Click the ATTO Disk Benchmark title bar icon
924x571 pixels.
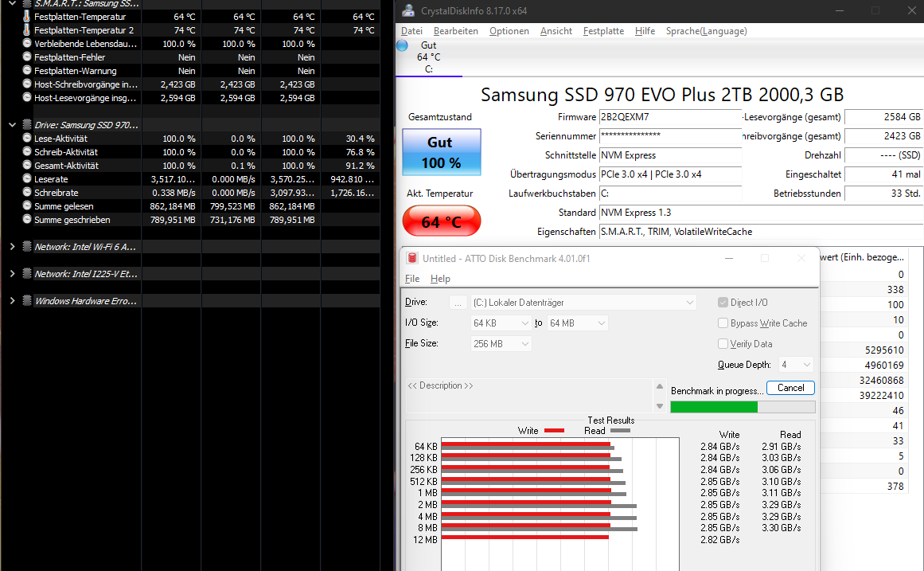412,258
